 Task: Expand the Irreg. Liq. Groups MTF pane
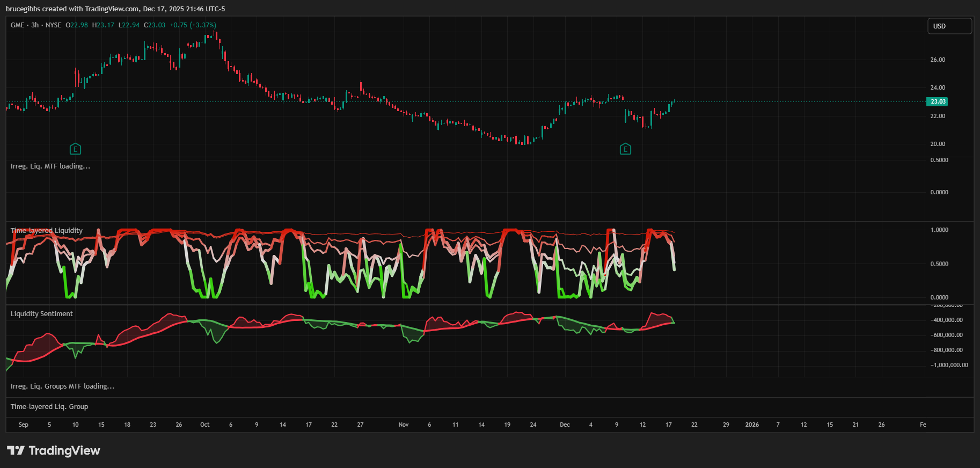click(x=62, y=386)
